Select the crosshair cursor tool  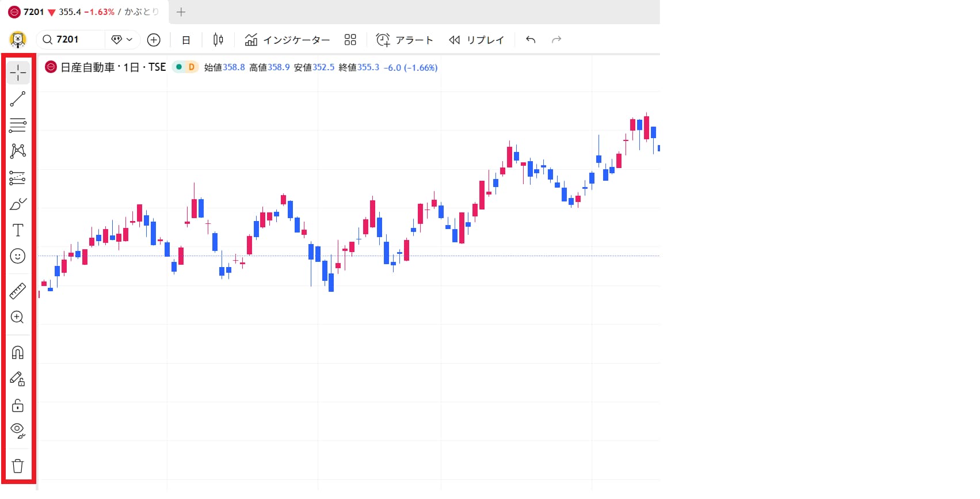[18, 73]
